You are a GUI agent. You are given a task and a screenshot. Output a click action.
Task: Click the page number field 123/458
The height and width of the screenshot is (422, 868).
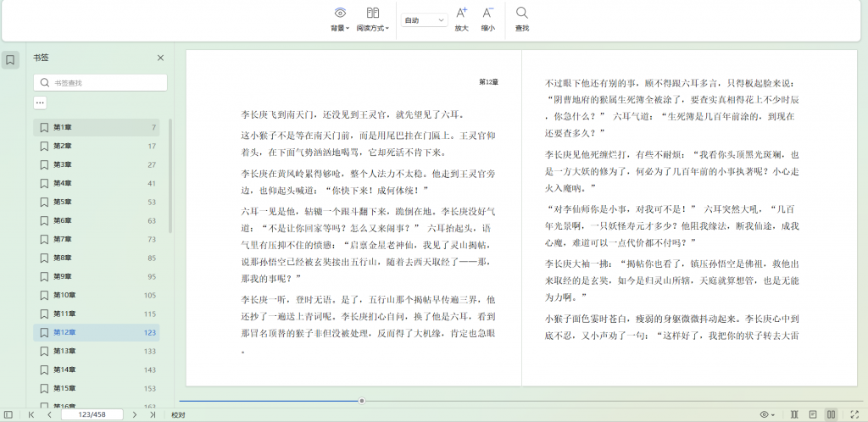pyautogui.click(x=92, y=414)
